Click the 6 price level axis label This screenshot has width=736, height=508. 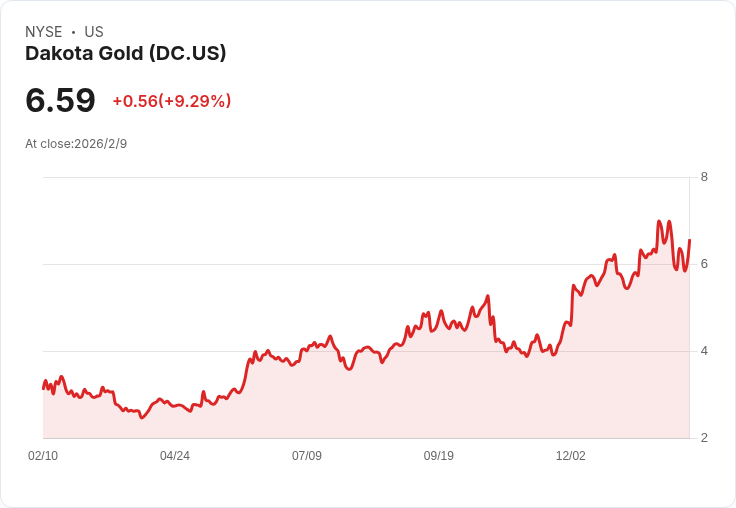(704, 264)
